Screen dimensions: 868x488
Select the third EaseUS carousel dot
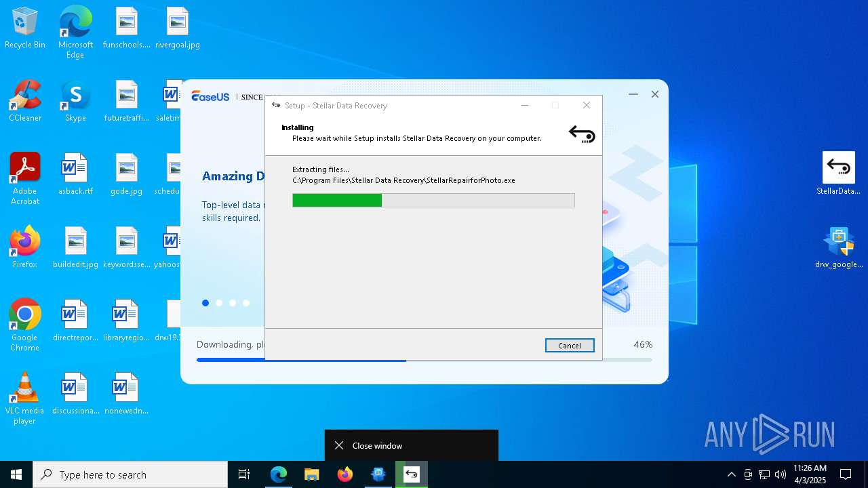[x=233, y=303]
